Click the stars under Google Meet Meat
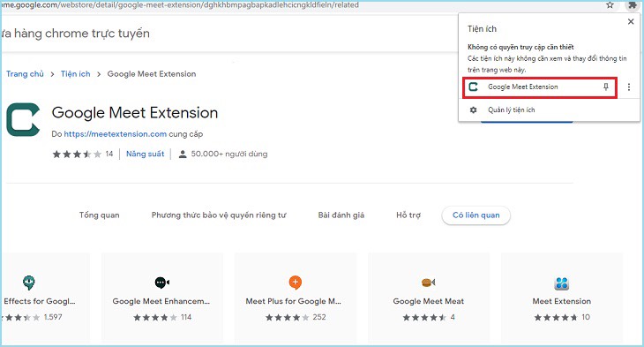Viewport: 644px width, 347px height. (x=424, y=317)
